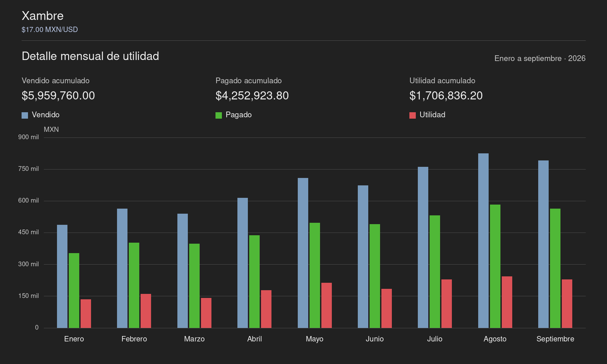Screen dimensions: 607x364
Task: Click the Enero Pagado green bar
Action: coord(74,291)
